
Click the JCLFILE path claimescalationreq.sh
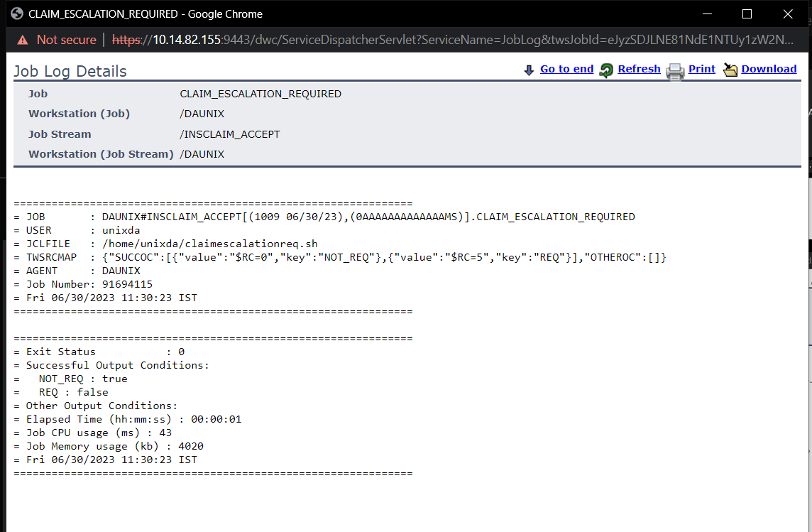tap(210, 244)
